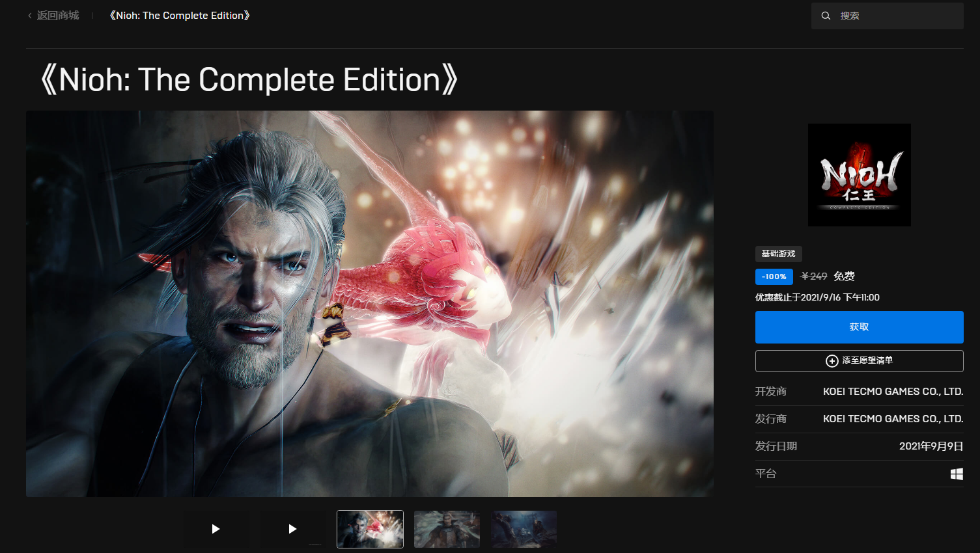Play the second video thumbnail
This screenshot has height=553, width=980.
[x=292, y=529]
